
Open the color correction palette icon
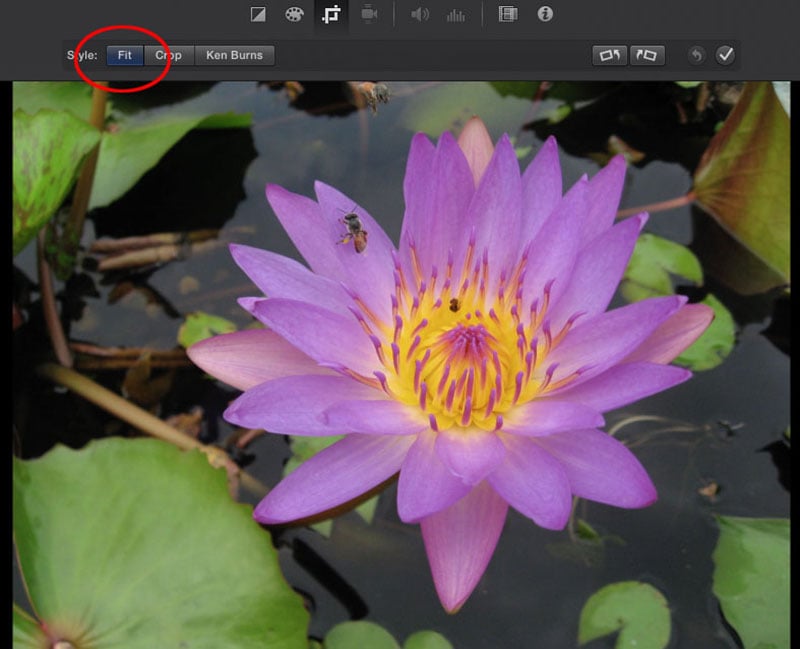[294, 14]
